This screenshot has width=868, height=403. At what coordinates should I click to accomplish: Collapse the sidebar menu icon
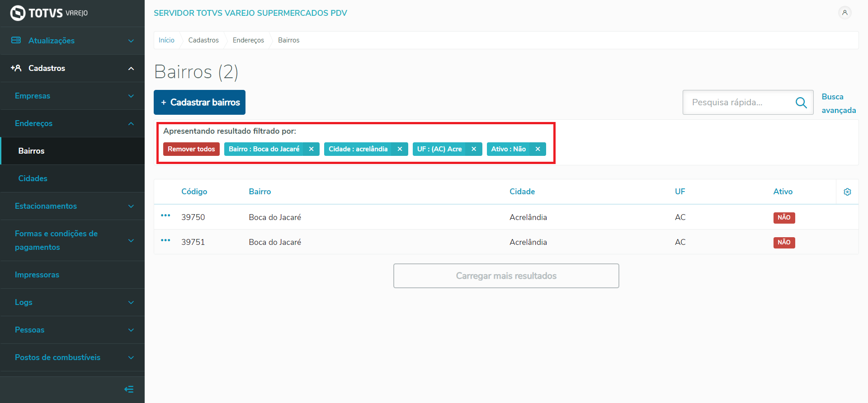point(129,389)
